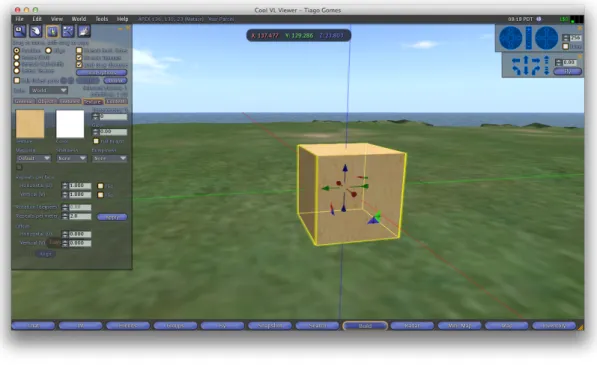Screen dimensions: 597x365
Task: Select the Select Texture radio button
Action: [x=17, y=71]
